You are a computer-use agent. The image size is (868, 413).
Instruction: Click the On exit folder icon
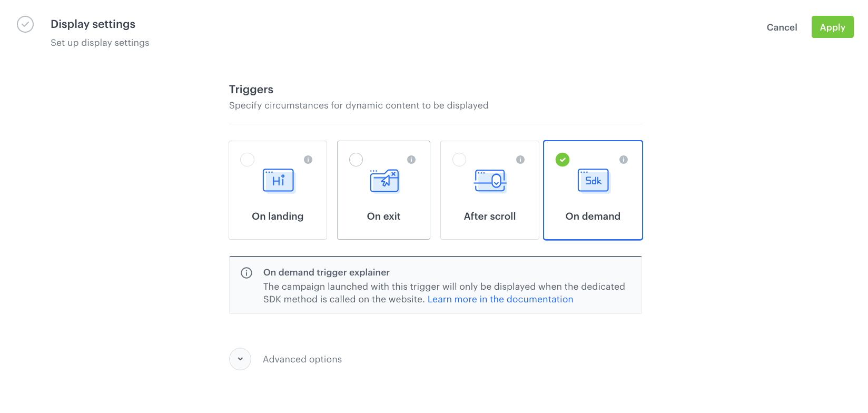(x=383, y=180)
